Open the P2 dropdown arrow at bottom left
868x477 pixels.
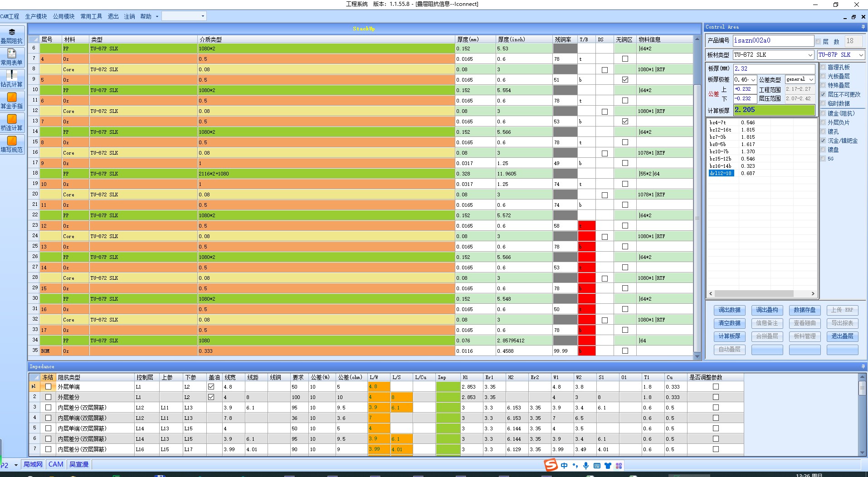tap(16, 465)
